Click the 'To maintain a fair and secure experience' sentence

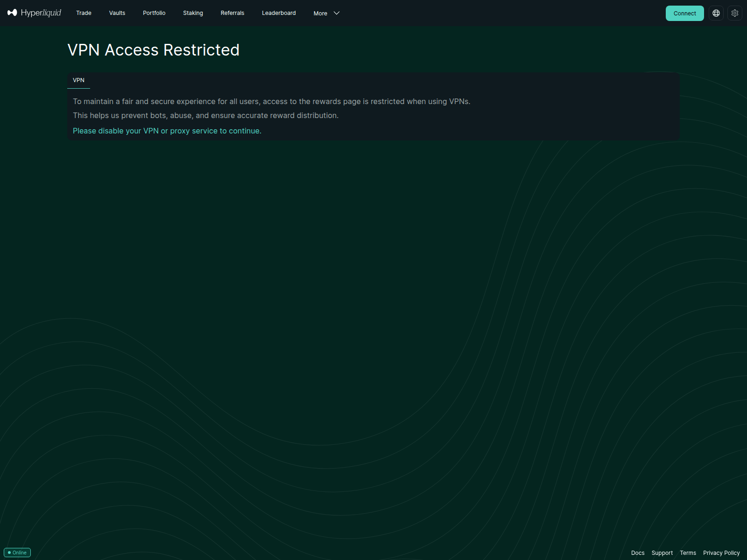pos(272,101)
